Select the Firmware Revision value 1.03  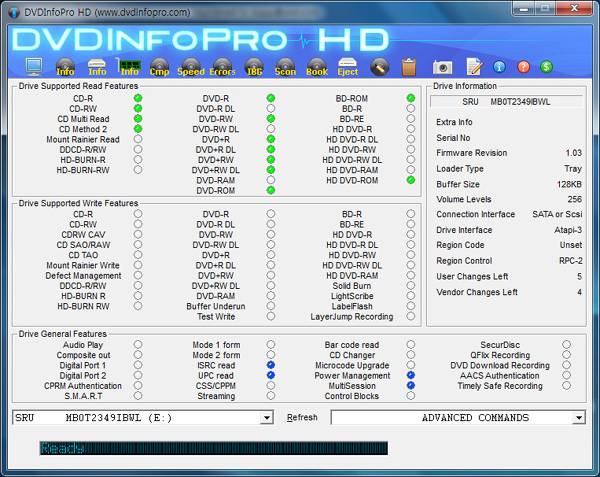click(x=574, y=153)
